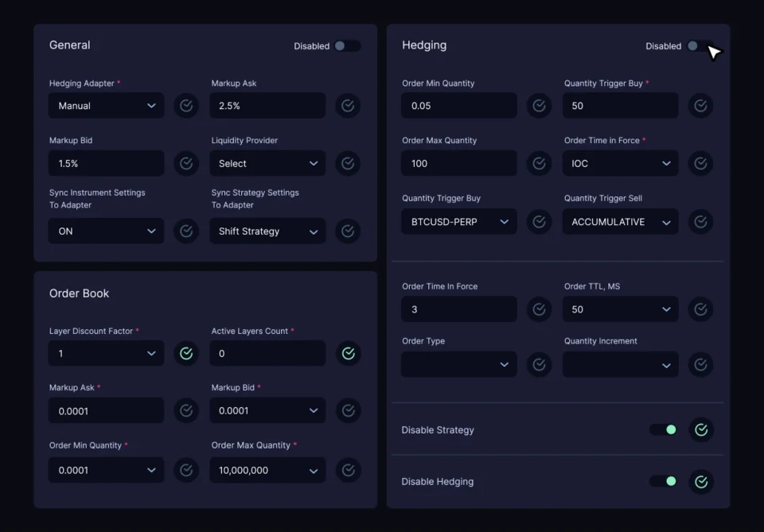Click the Order Max Quantity 100 field

coord(459,164)
